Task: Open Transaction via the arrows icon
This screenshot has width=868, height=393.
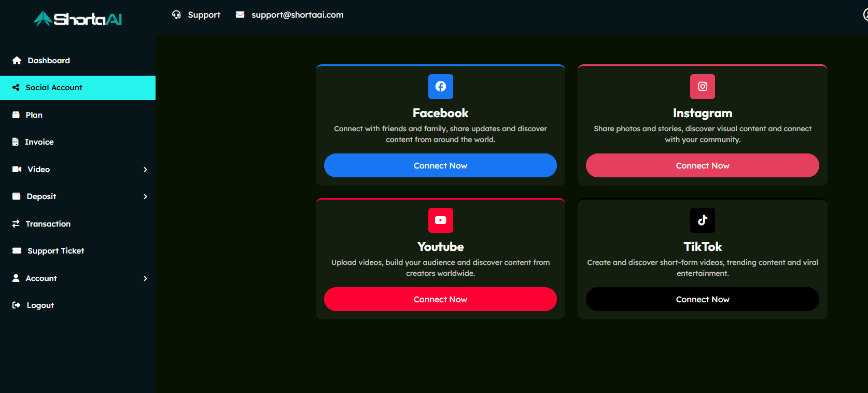Action: coord(16,224)
